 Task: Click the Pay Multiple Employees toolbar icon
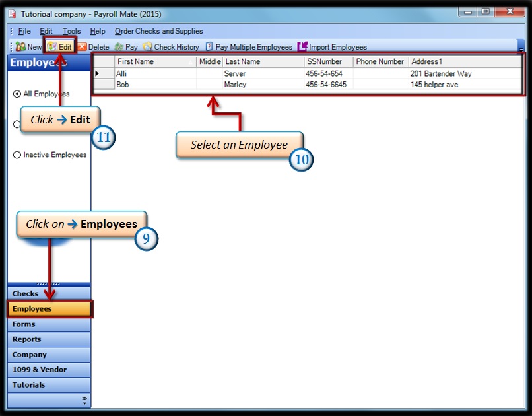[x=209, y=46]
